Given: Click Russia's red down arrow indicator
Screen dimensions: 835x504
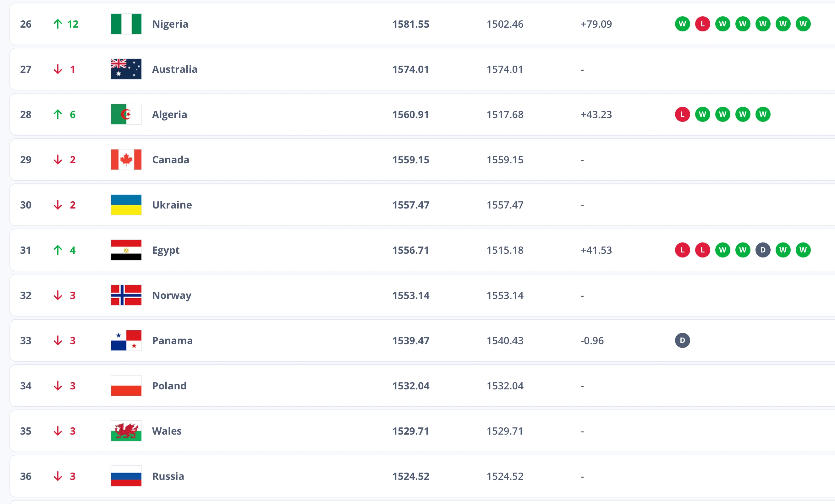Looking at the screenshot, I should coord(58,476).
